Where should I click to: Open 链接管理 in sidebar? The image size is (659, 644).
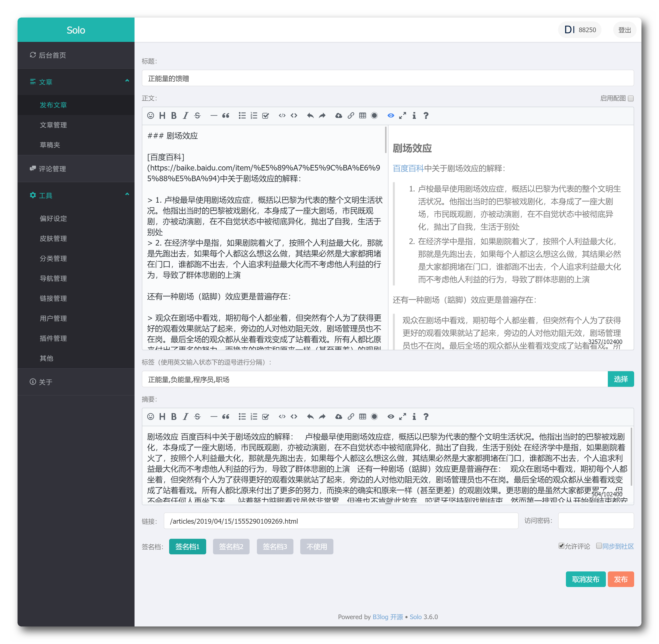[76, 298]
